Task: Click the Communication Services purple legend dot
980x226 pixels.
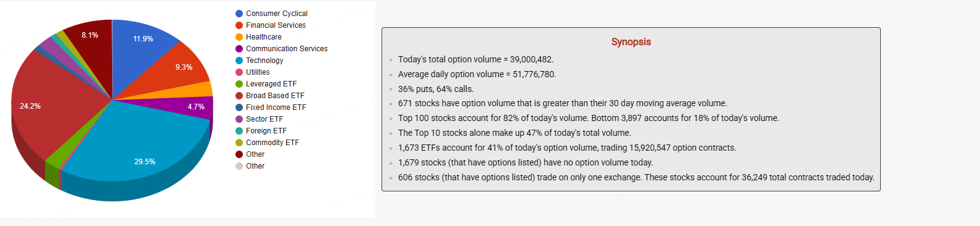Action: point(239,49)
